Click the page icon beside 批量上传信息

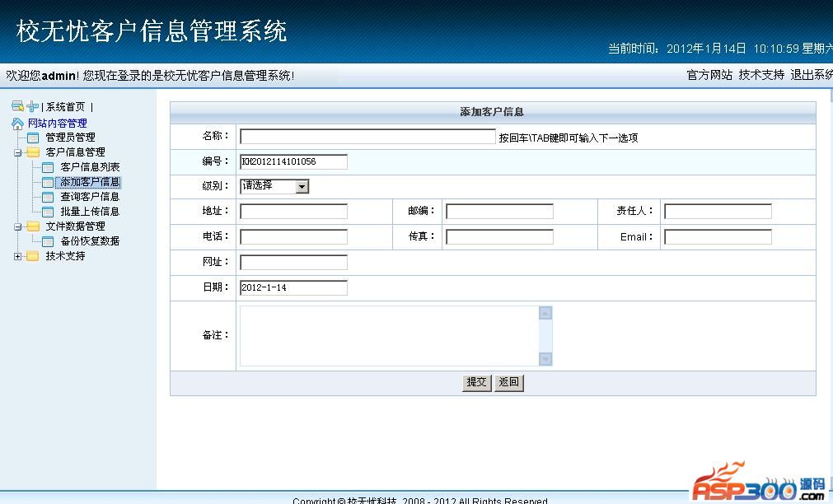[x=48, y=212]
